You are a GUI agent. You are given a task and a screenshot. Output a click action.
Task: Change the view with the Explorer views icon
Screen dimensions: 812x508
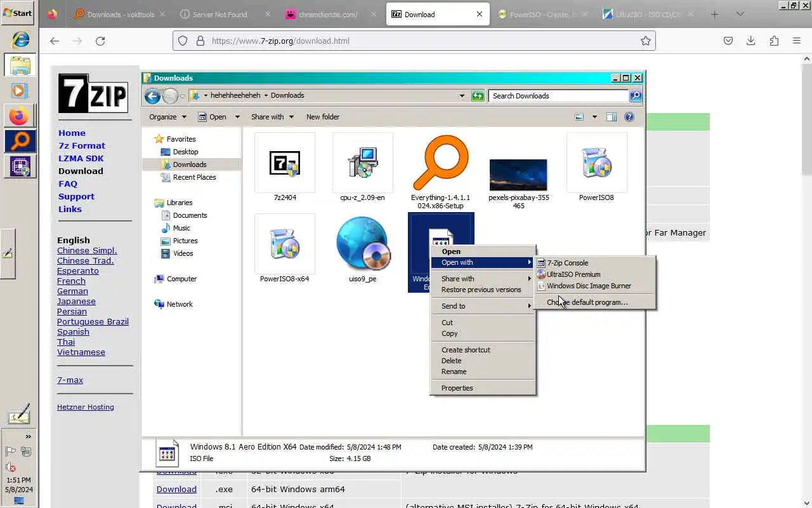[579, 117]
